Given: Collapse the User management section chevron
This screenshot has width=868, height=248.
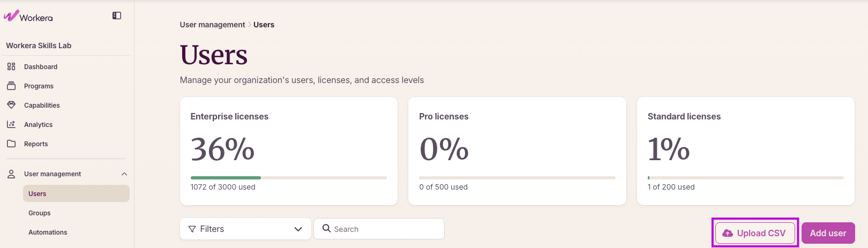Looking at the screenshot, I should click(x=124, y=174).
